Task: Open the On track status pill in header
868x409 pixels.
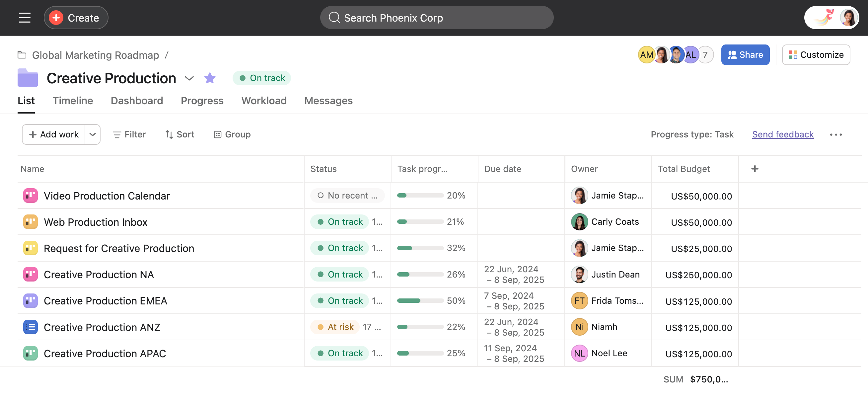Action: coord(261,78)
